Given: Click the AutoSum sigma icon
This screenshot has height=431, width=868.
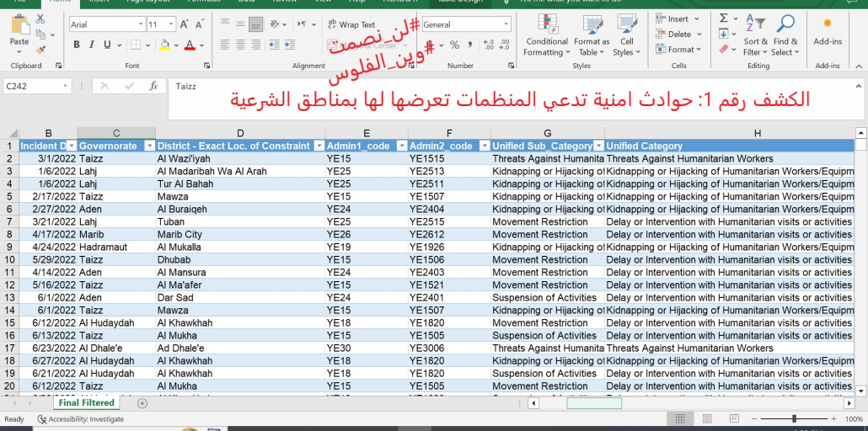Looking at the screenshot, I should tap(724, 19).
